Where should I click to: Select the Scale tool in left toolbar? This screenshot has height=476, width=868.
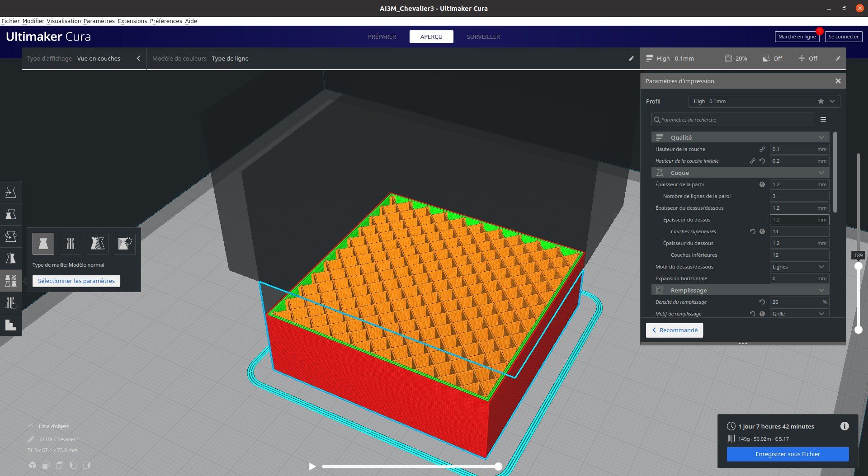coord(11,214)
